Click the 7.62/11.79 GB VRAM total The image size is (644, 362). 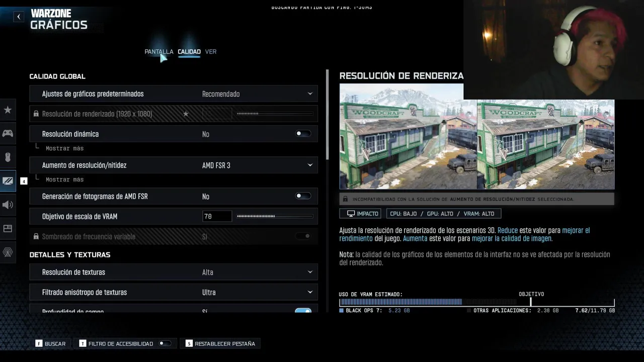click(x=595, y=311)
